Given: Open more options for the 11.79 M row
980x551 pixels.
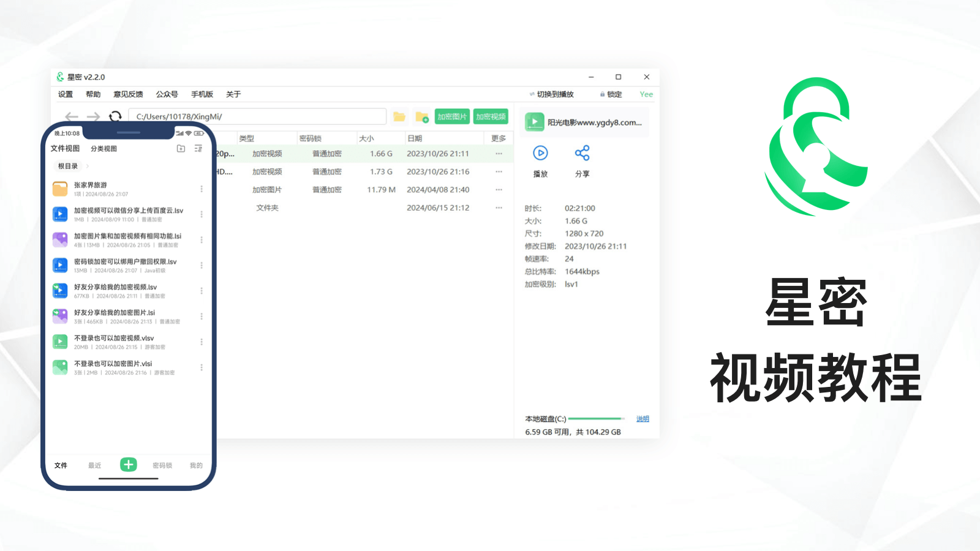Looking at the screenshot, I should pos(499,190).
